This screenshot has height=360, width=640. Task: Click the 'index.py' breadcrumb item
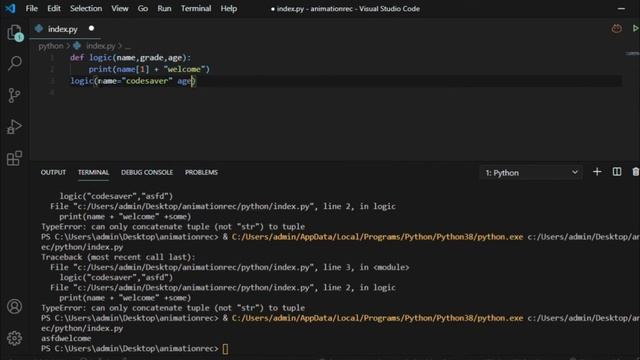(101, 46)
